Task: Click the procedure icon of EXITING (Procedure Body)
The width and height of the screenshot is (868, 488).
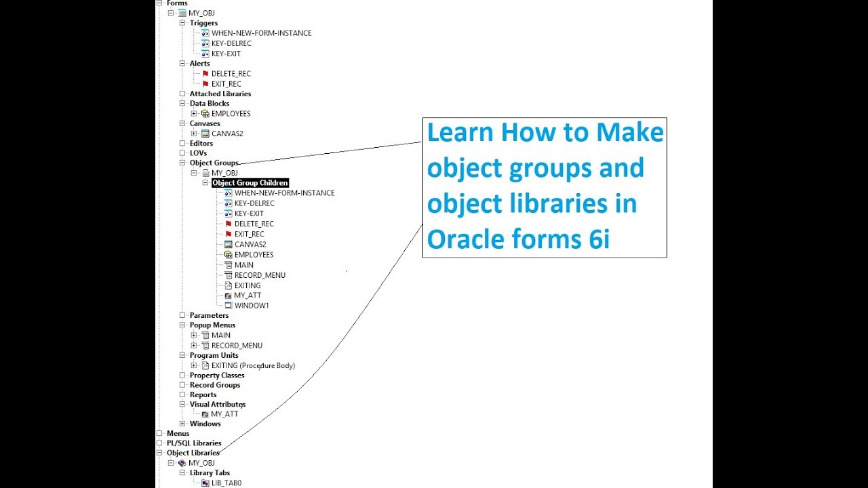Action: [205, 365]
